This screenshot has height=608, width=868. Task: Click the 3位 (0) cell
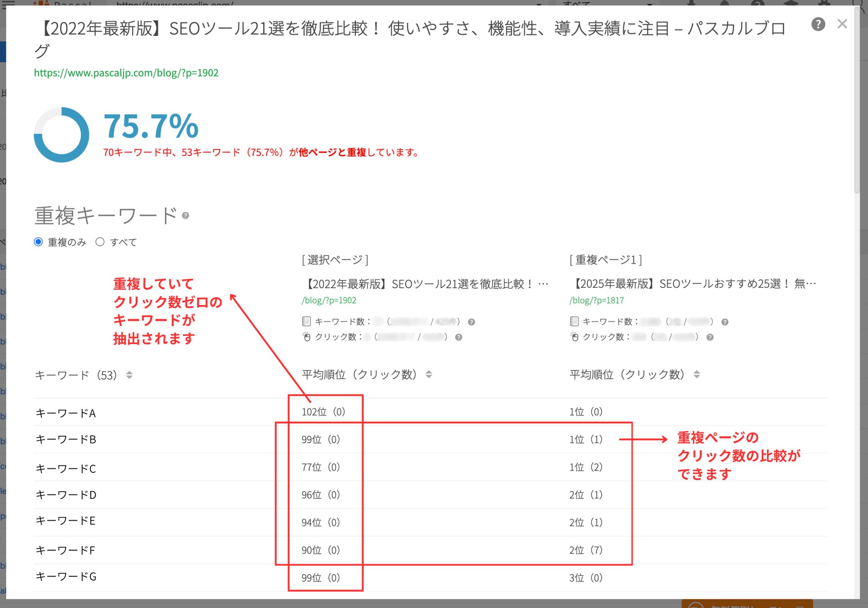(586, 578)
